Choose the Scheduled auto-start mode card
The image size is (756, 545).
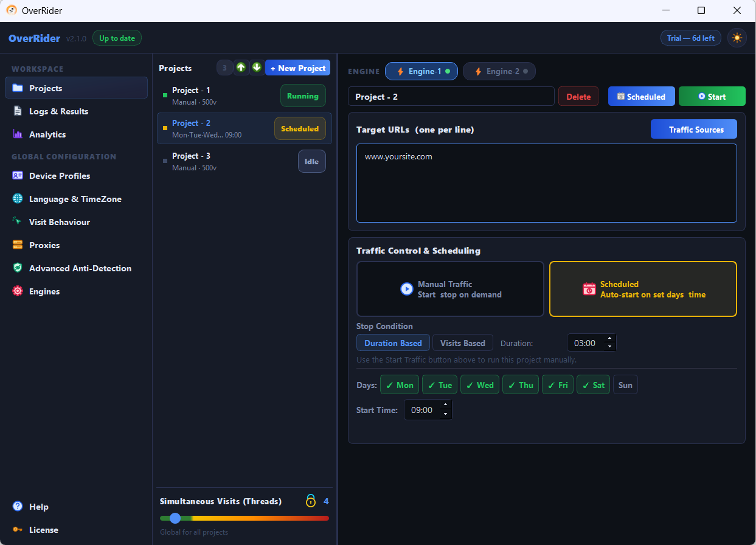pos(643,289)
